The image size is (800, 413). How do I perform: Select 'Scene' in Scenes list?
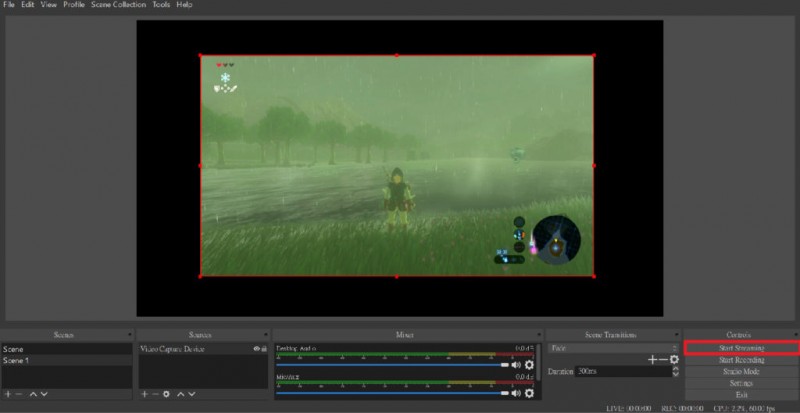point(66,349)
